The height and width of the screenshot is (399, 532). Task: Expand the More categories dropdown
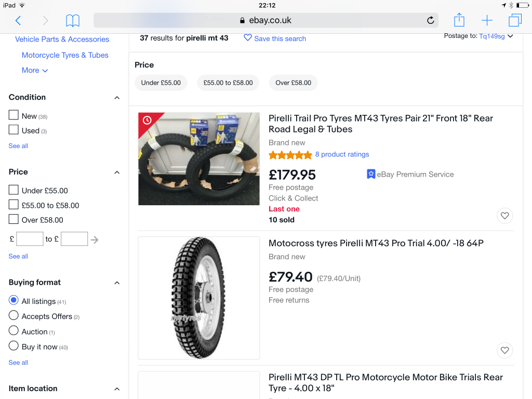tap(35, 70)
